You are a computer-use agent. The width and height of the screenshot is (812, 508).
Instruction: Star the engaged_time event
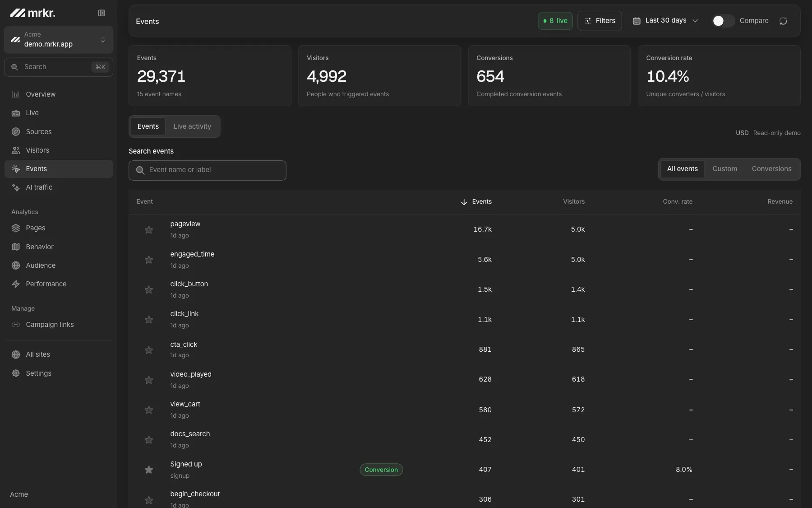(x=149, y=260)
